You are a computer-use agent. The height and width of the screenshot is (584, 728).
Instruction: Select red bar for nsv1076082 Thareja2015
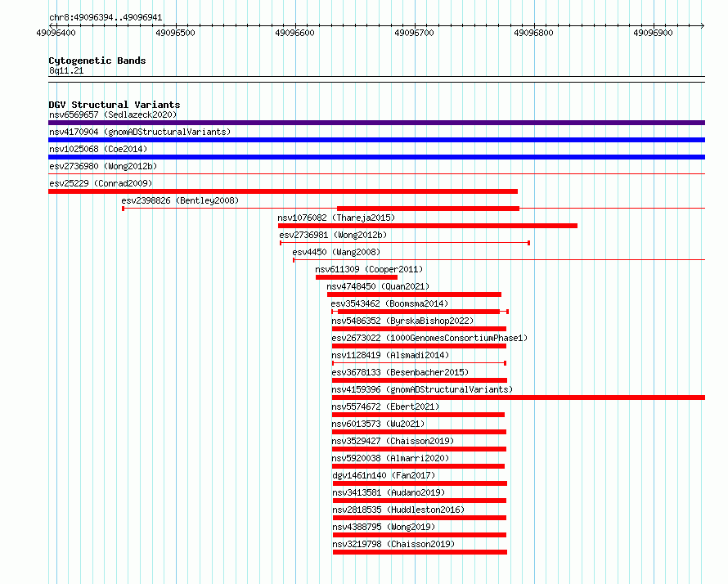[x=428, y=226]
